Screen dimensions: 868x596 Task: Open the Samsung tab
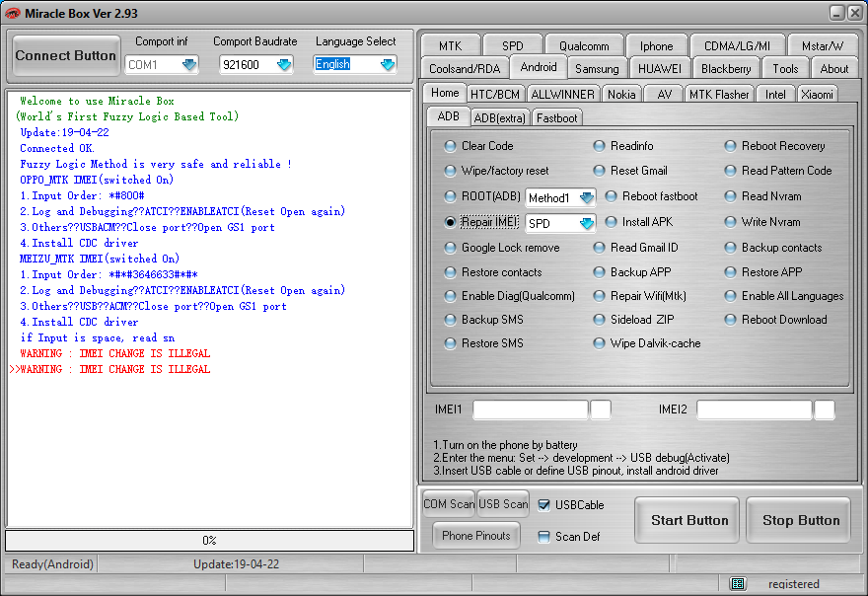(597, 69)
